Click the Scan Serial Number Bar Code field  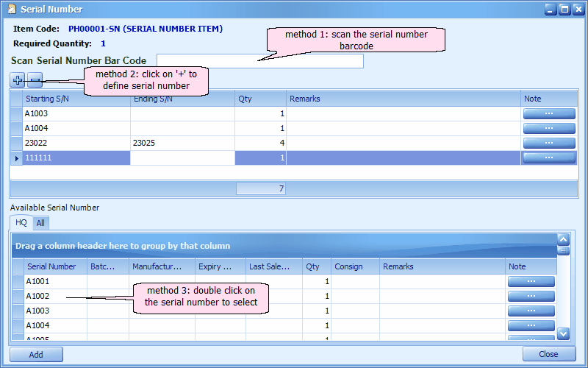click(x=260, y=61)
